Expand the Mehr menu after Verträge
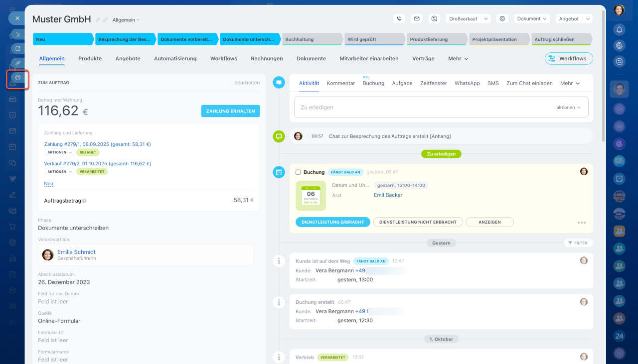 click(458, 59)
